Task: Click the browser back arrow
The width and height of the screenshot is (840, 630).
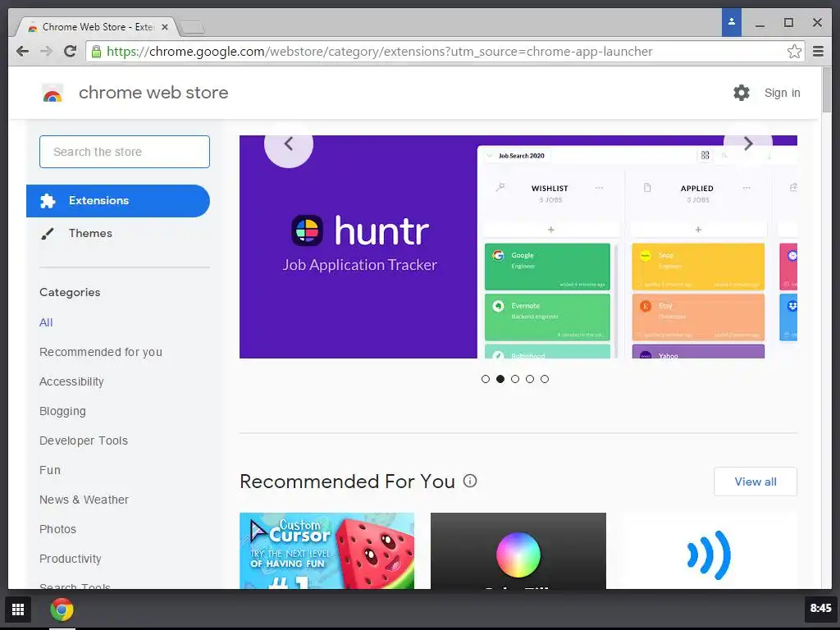Action: coord(22,52)
